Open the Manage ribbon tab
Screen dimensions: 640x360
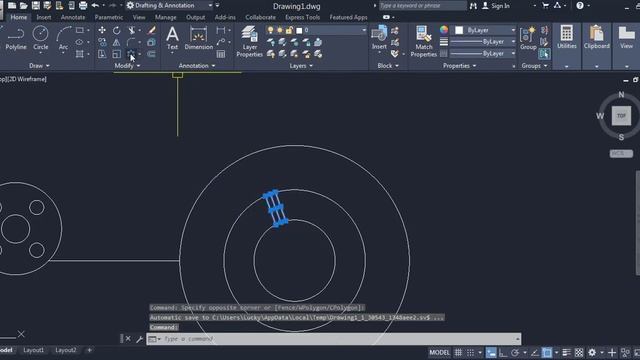pyautogui.click(x=165, y=18)
